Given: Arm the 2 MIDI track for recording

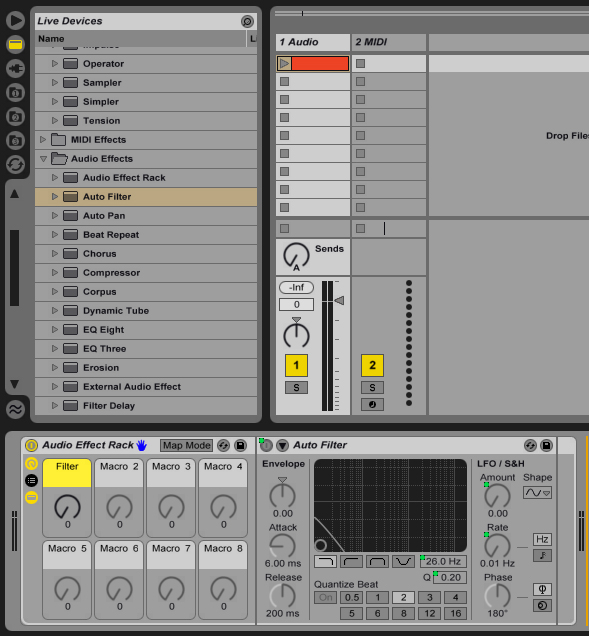Looking at the screenshot, I should tap(372, 404).
